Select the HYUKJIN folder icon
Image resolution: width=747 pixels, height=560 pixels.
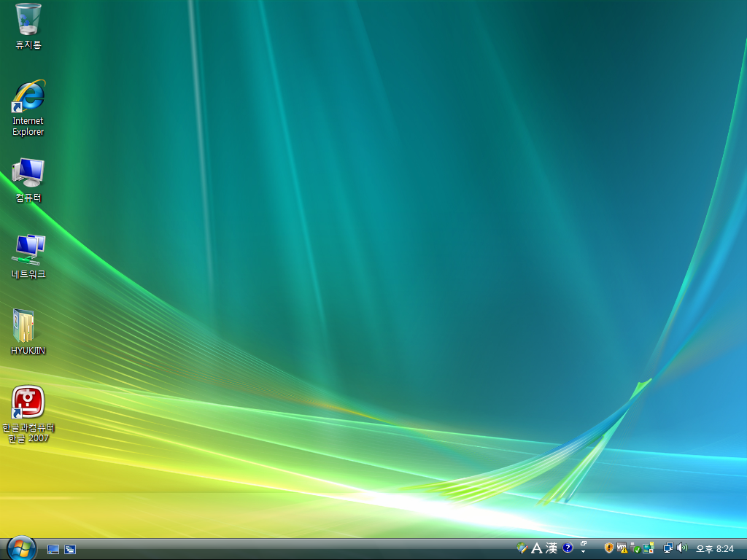click(x=28, y=332)
